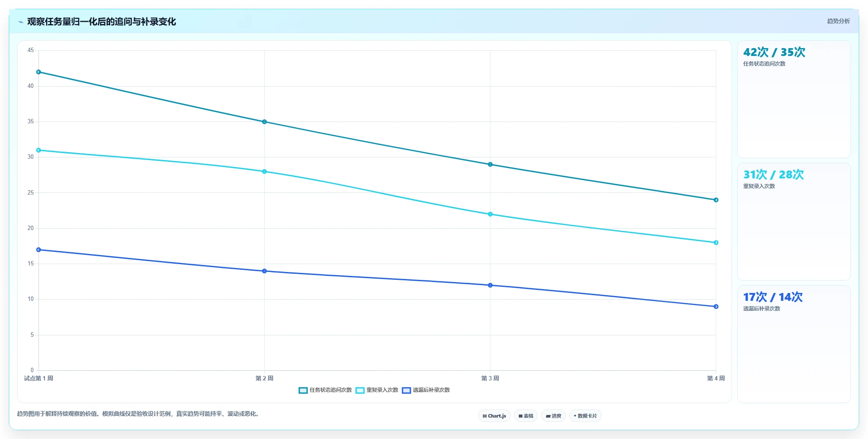Image resolution: width=868 pixels, height=439 pixels.
Task: Click the y-axis tick label 40
Action: [x=31, y=86]
